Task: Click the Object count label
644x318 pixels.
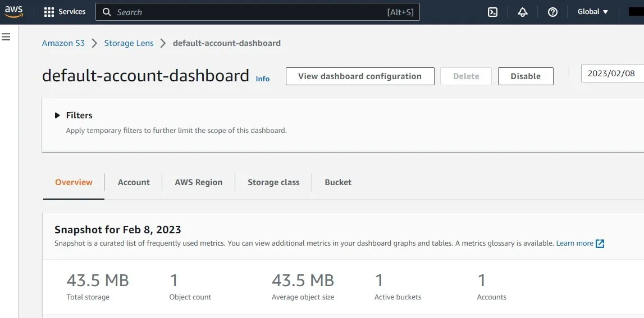Action: [x=190, y=297]
